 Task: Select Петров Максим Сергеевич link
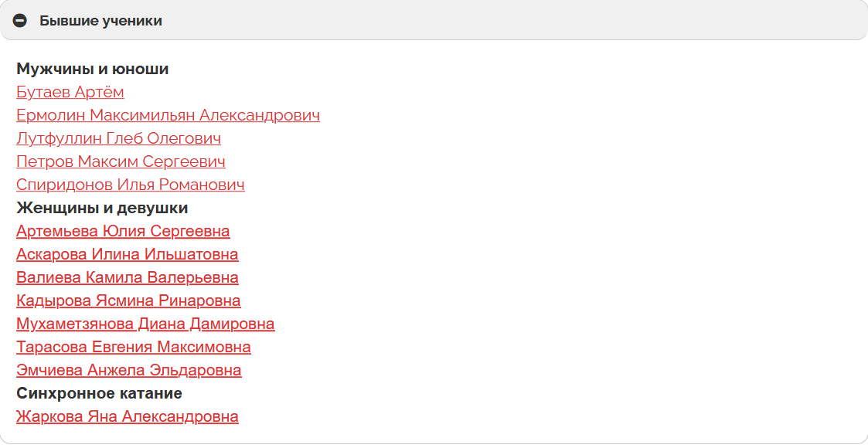[121, 162]
